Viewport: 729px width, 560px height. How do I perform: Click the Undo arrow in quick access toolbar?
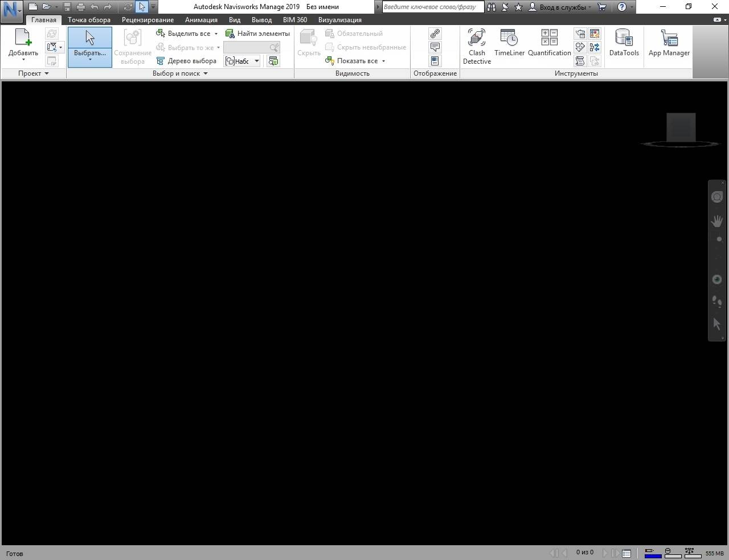[94, 7]
